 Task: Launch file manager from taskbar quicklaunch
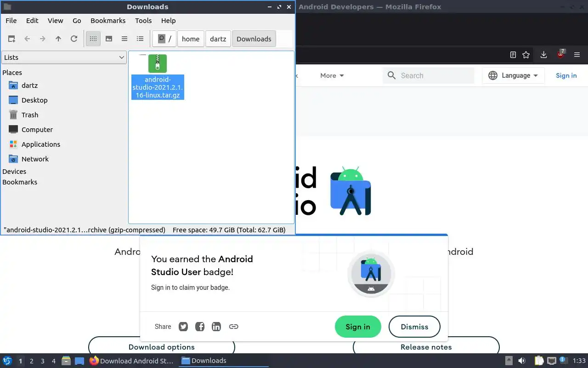(x=66, y=361)
